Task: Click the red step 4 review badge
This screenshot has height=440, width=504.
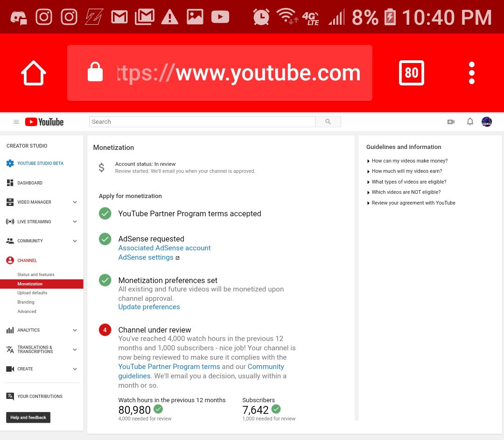Action: [x=105, y=330]
